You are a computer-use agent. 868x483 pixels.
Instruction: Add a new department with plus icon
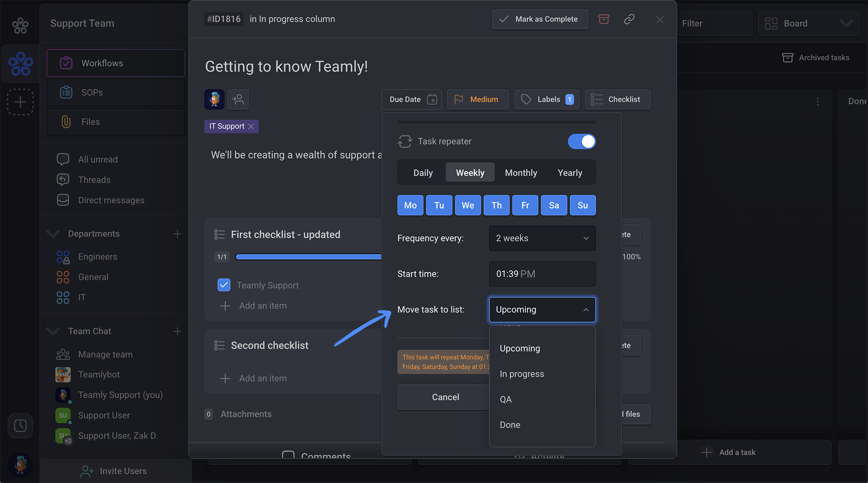(178, 234)
